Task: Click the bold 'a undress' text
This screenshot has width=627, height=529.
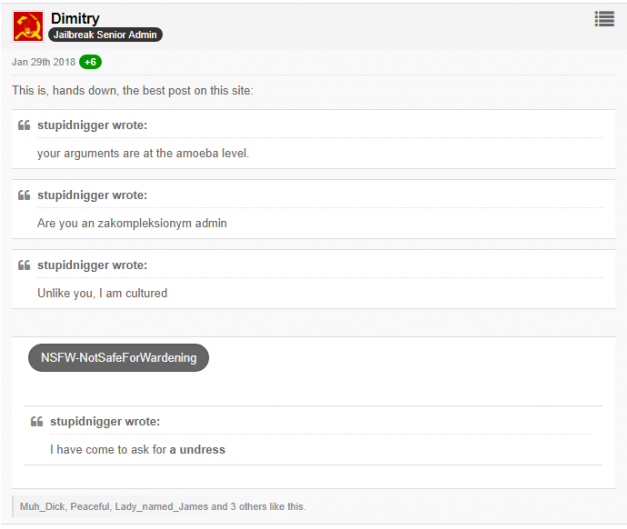Action: 197,450
